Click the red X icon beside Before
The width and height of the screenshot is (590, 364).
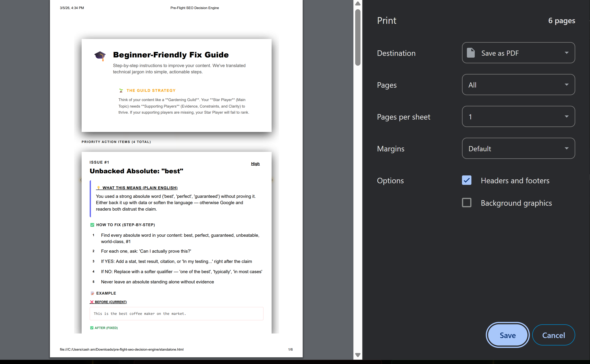click(92, 302)
